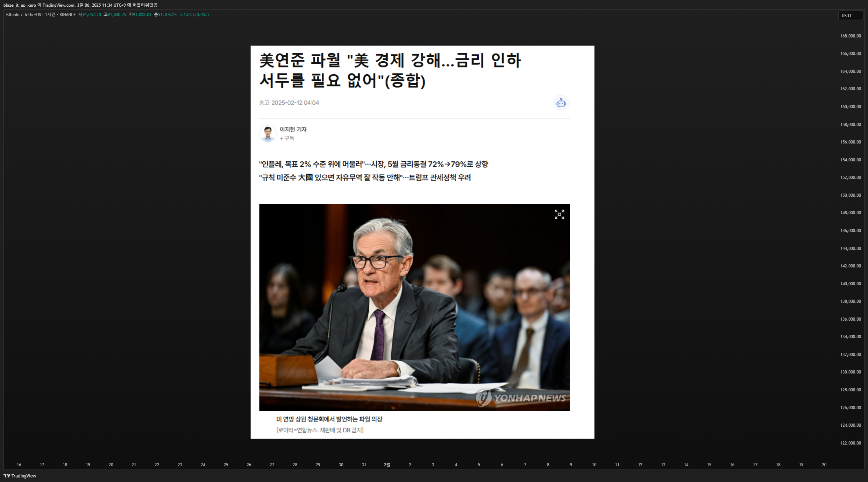Image resolution: width=868 pixels, height=482 pixels.
Task: Click the photo credit line 로이터=연합뉴스
Action: tap(320, 430)
